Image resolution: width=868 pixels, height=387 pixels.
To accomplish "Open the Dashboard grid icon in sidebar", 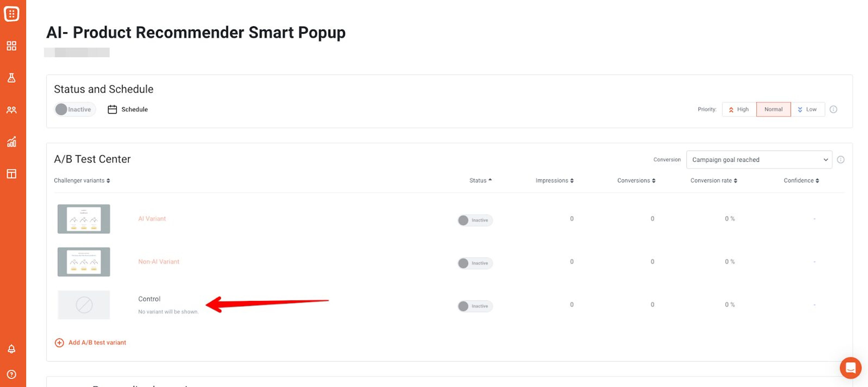I will click(x=12, y=46).
